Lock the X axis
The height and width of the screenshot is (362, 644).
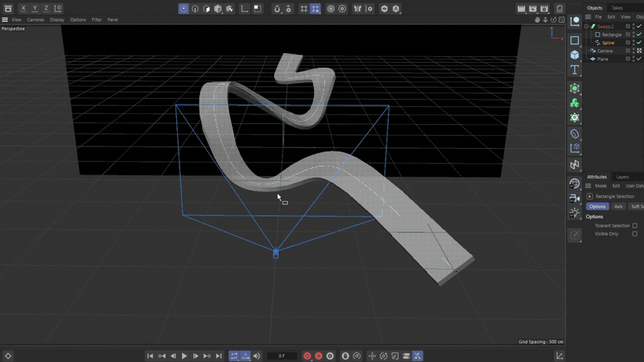point(23,8)
